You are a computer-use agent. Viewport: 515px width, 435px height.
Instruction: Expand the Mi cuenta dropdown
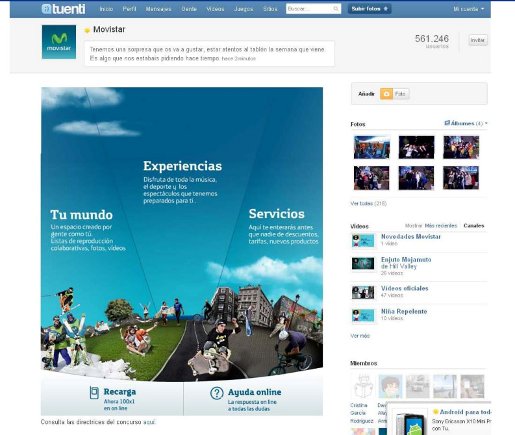click(x=468, y=9)
